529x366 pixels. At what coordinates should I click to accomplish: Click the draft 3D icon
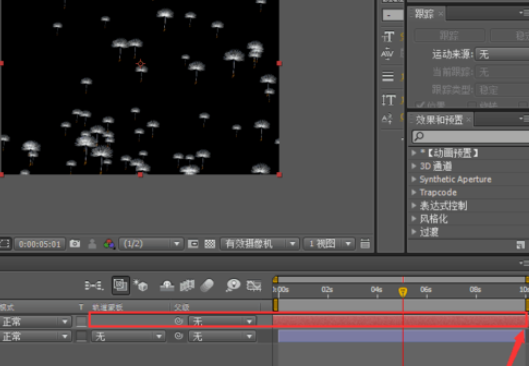pos(141,286)
